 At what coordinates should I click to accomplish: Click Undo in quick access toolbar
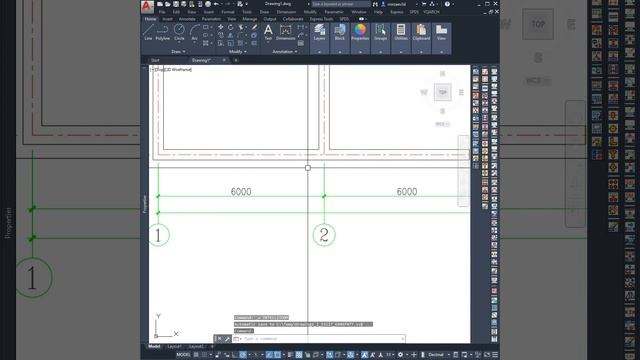click(x=216, y=4)
